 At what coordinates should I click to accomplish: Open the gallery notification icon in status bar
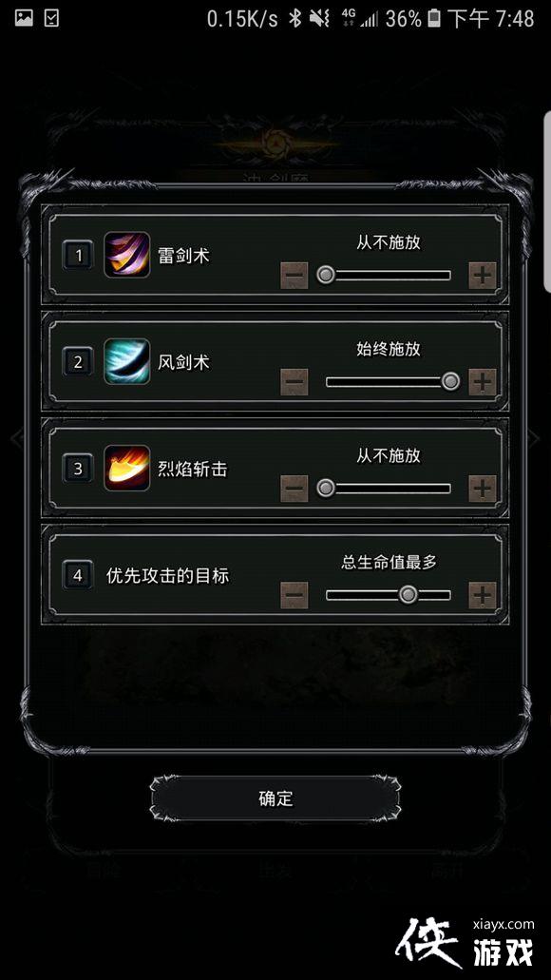point(24,17)
